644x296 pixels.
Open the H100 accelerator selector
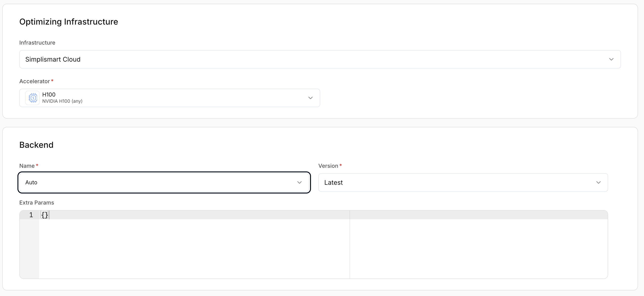pos(169,98)
